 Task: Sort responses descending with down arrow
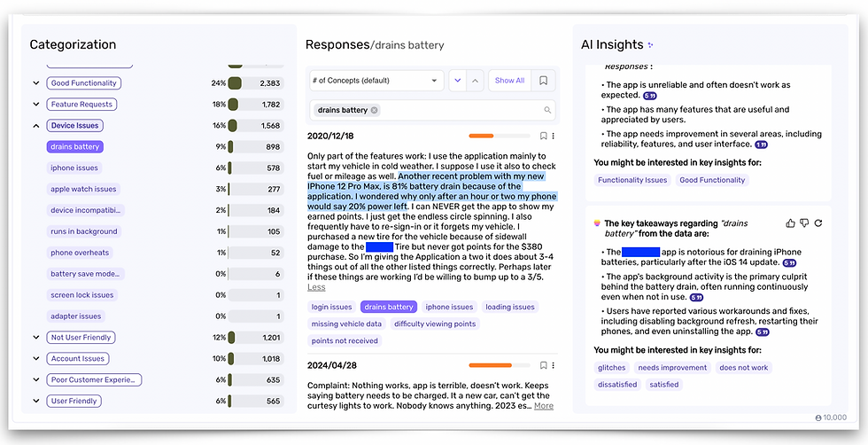click(x=457, y=81)
